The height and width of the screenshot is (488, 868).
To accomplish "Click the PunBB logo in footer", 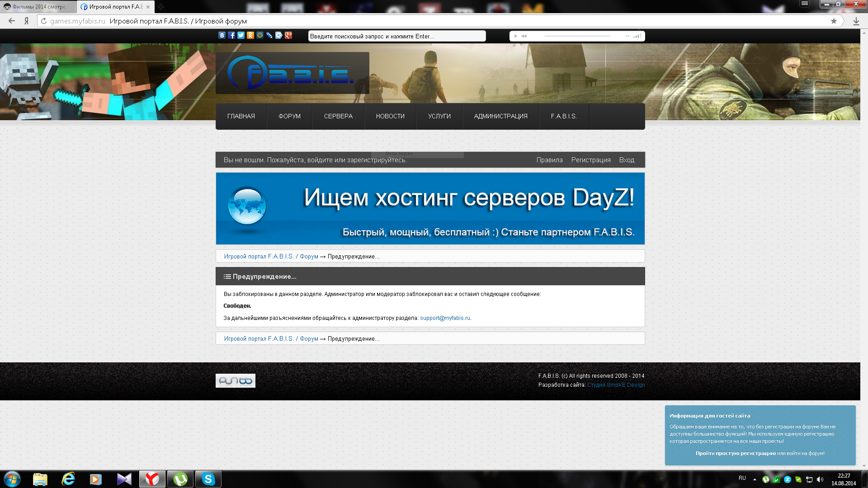I will pyautogui.click(x=235, y=380).
